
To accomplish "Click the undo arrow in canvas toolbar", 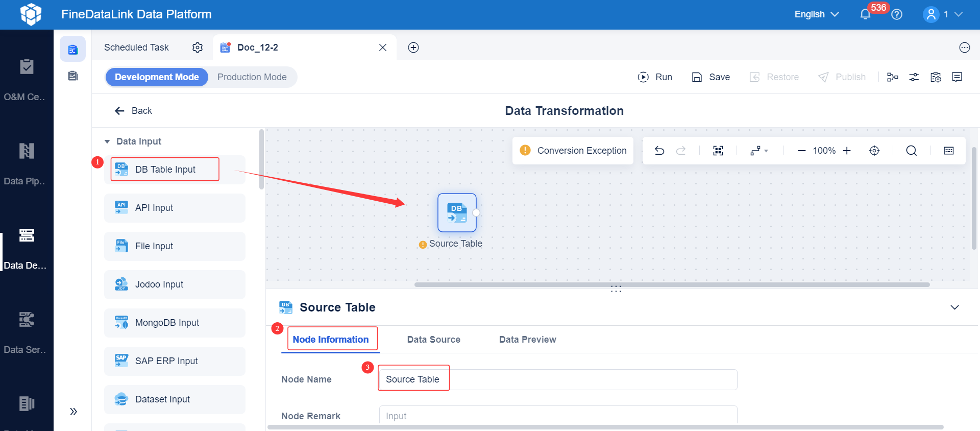I will 659,151.
